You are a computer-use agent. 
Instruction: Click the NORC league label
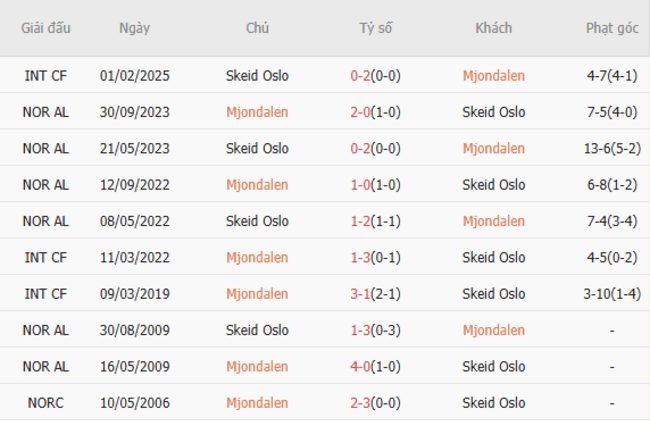pyautogui.click(x=46, y=403)
